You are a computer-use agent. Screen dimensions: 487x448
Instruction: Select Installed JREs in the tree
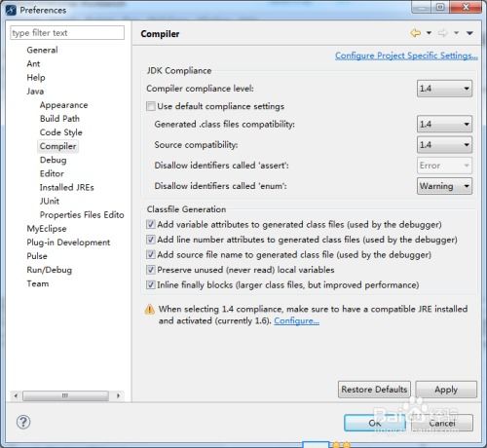[67, 187]
